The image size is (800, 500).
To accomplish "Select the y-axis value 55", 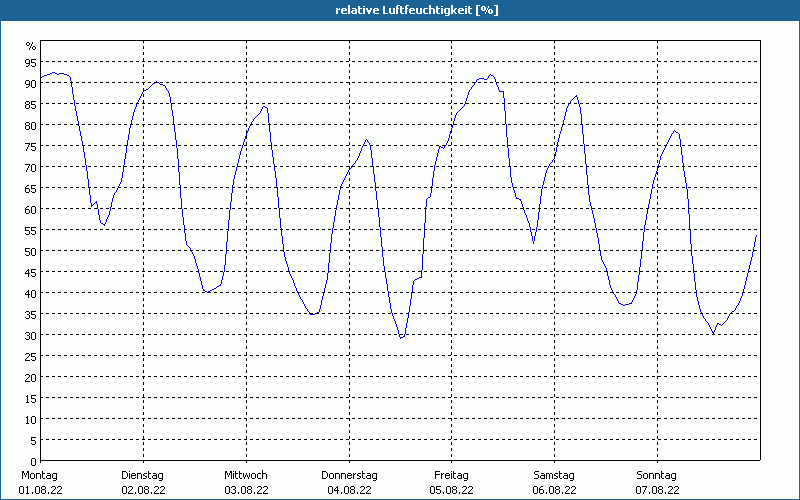I will [x=31, y=231].
